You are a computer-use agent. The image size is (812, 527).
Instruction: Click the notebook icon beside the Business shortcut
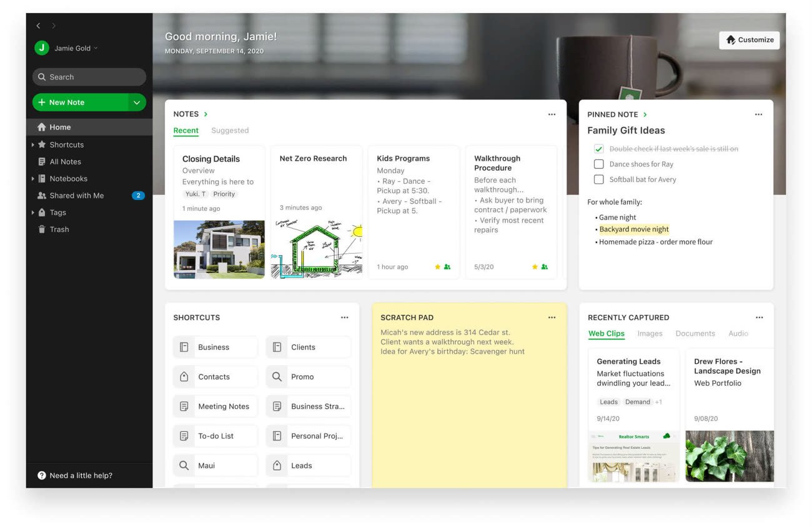click(x=184, y=347)
